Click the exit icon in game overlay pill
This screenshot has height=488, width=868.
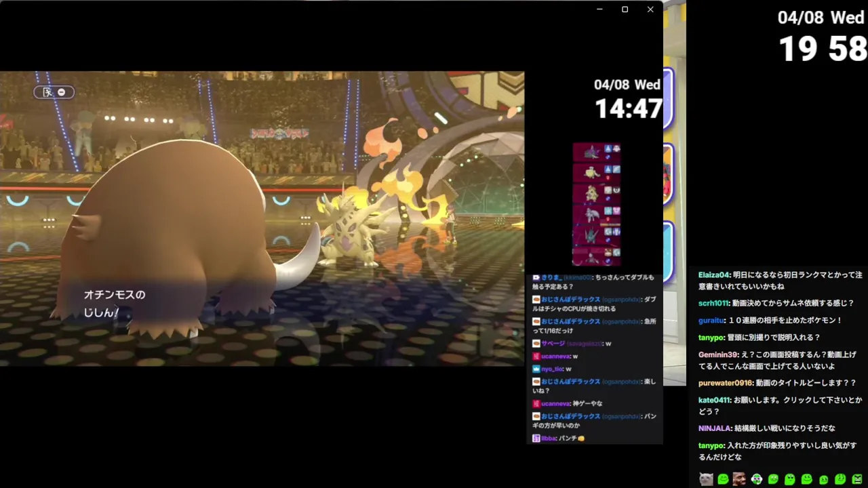click(x=47, y=92)
